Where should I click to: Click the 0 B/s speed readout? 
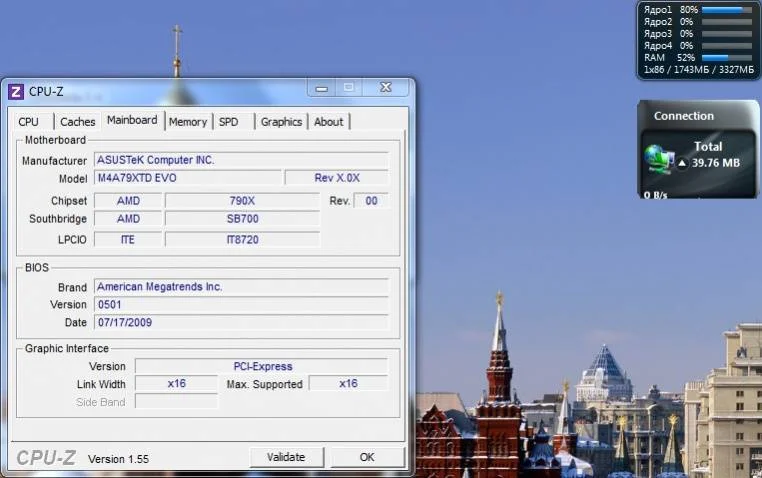point(656,195)
